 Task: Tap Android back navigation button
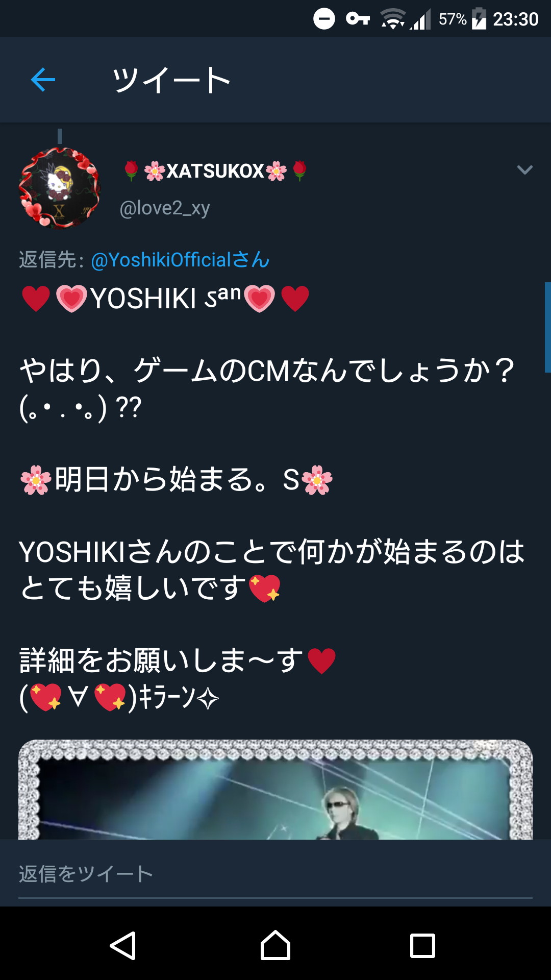click(123, 946)
